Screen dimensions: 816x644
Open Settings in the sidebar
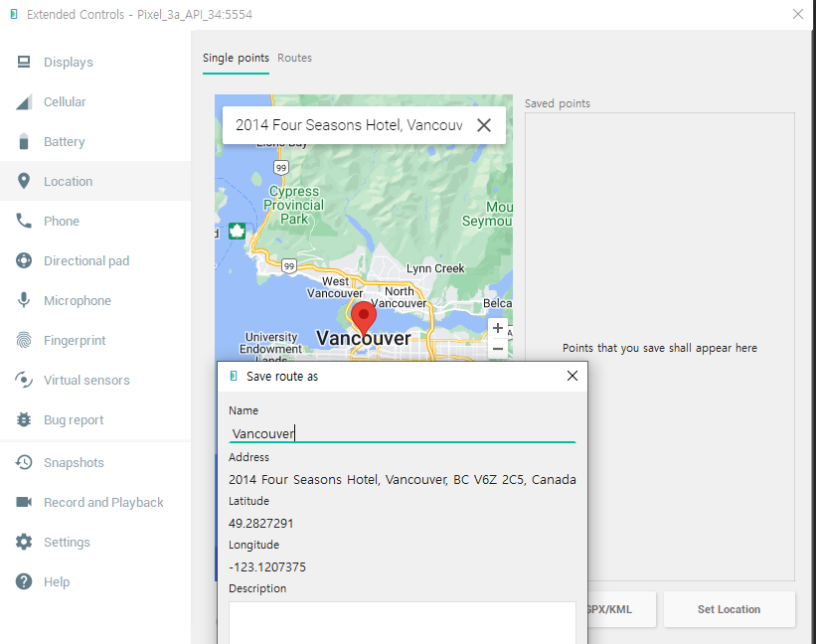95,542
